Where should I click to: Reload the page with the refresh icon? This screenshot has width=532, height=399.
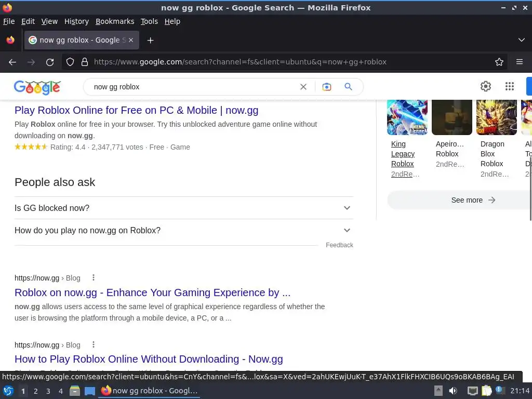tap(50, 62)
